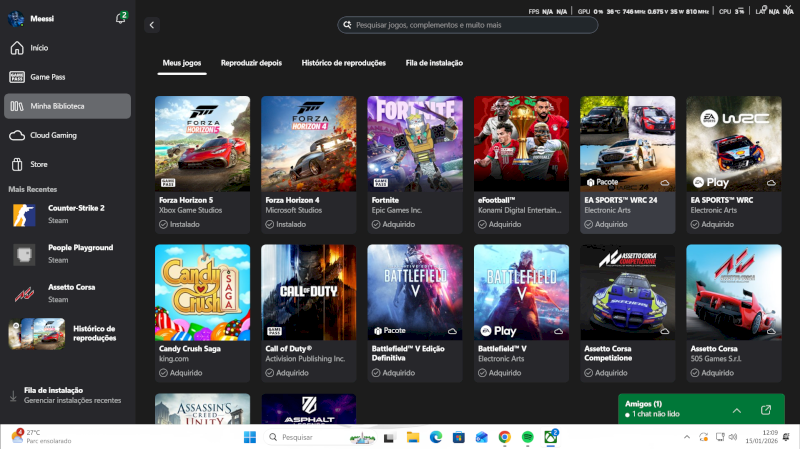This screenshot has height=449, width=800.
Task: Click Adquirido status on Fortnite
Action: 393,224
